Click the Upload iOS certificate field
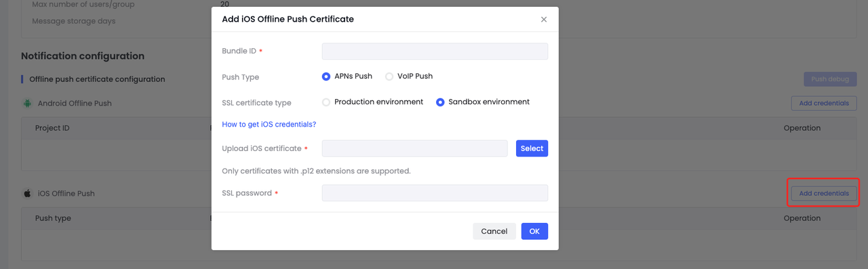This screenshot has width=868, height=269. click(x=415, y=148)
